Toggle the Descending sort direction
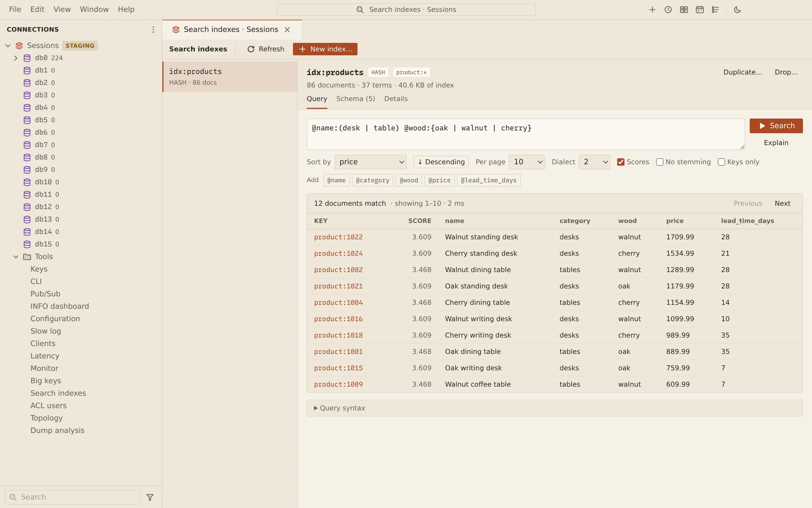The height and width of the screenshot is (508, 812). [441, 162]
